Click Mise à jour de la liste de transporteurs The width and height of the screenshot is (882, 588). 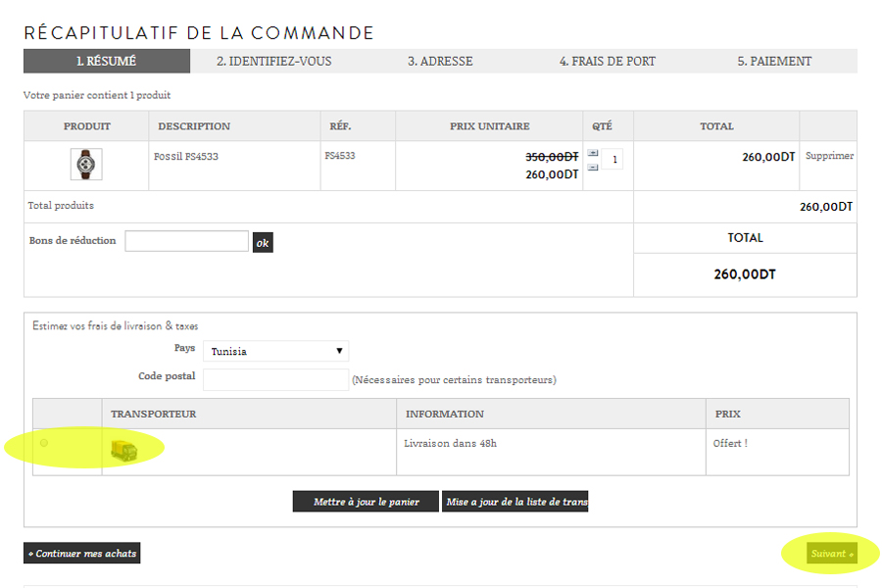tap(515, 502)
